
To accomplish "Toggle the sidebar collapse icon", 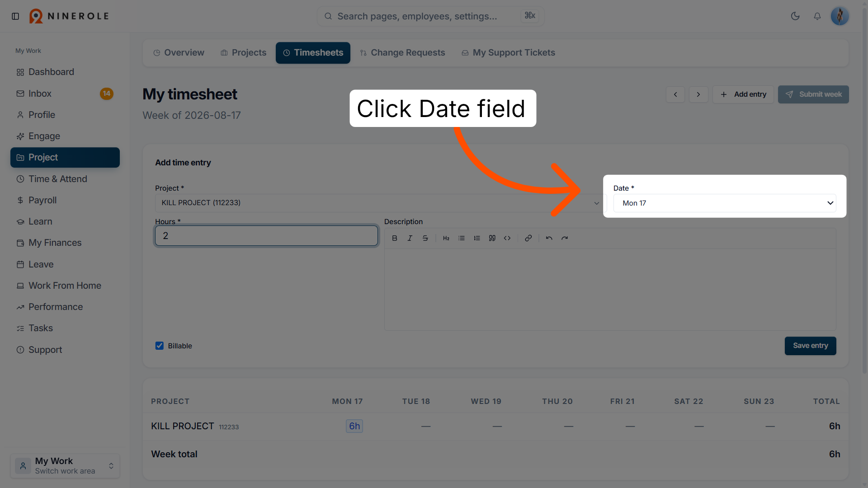I will click(x=15, y=16).
